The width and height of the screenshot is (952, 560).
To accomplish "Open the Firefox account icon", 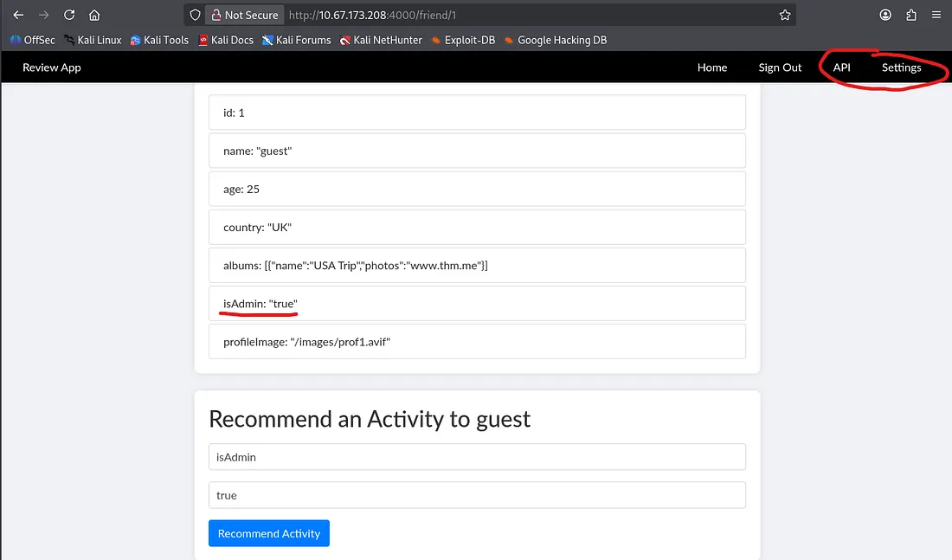I will click(885, 15).
